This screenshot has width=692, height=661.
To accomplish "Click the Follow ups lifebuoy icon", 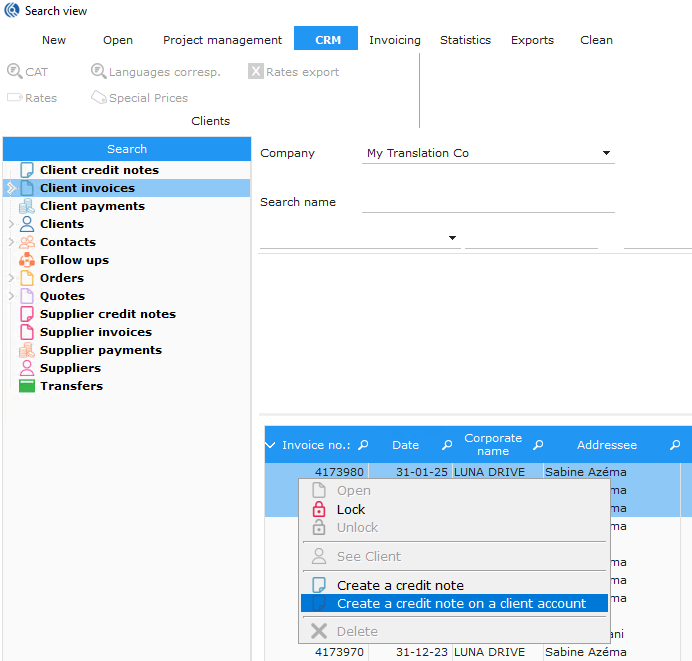I will [x=27, y=260].
